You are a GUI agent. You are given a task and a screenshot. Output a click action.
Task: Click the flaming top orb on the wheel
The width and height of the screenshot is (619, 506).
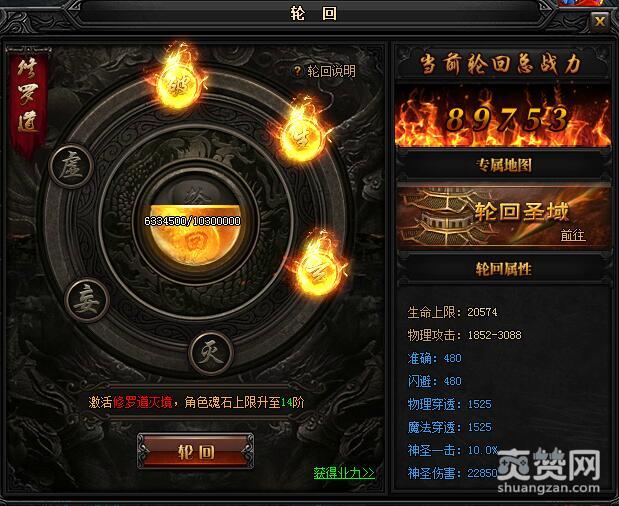178,84
